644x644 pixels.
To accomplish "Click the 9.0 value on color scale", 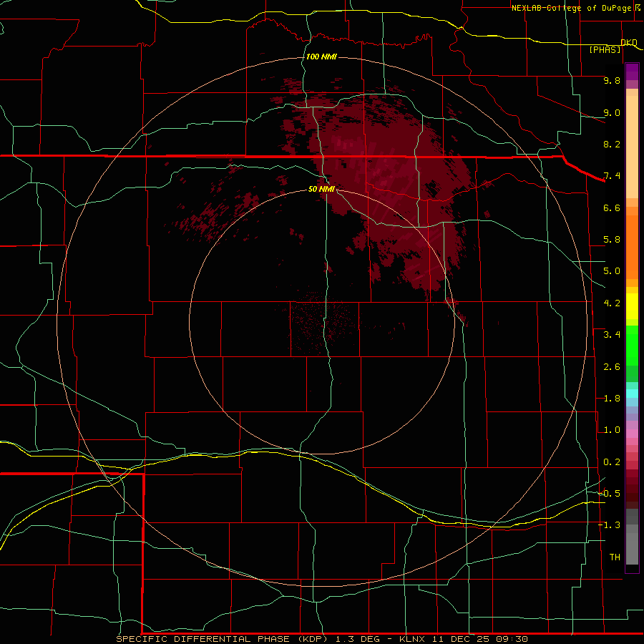I will click(x=612, y=112).
